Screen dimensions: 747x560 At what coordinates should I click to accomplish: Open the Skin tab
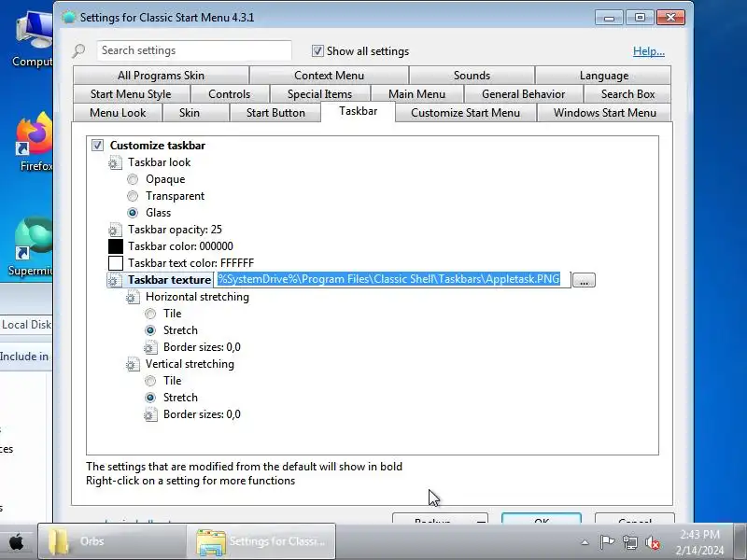pyautogui.click(x=190, y=113)
